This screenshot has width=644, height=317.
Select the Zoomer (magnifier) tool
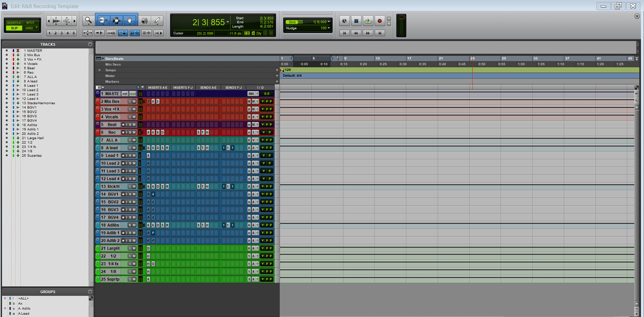pyautogui.click(x=88, y=21)
